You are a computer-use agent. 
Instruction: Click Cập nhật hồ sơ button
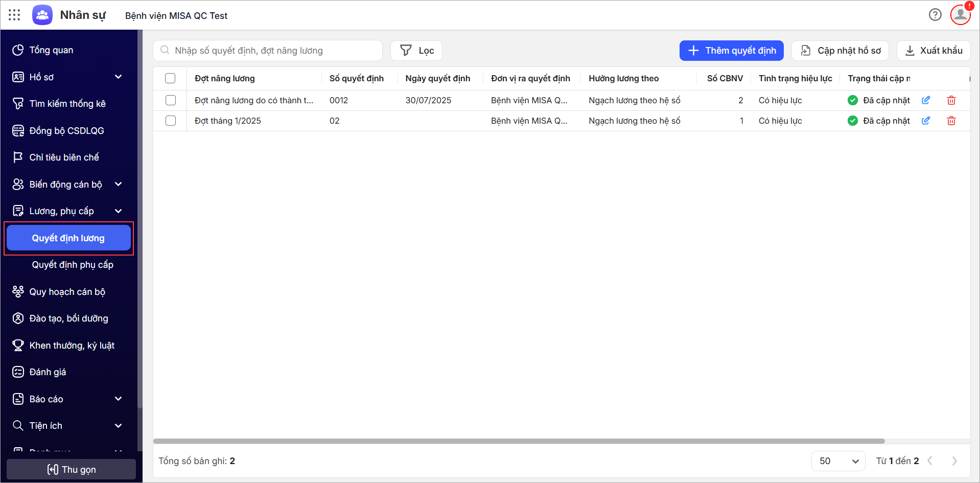click(840, 51)
